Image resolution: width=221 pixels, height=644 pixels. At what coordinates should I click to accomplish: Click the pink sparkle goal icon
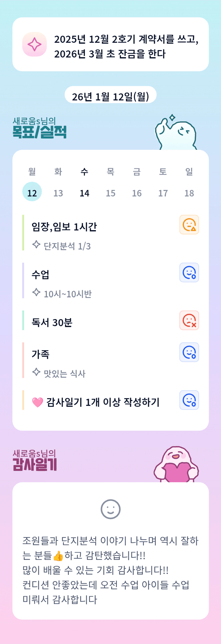(x=34, y=44)
